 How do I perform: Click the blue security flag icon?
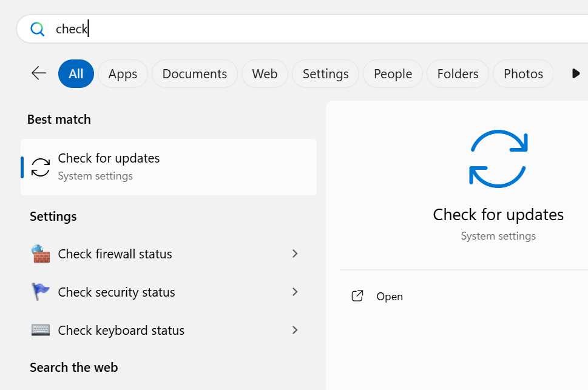(x=41, y=292)
